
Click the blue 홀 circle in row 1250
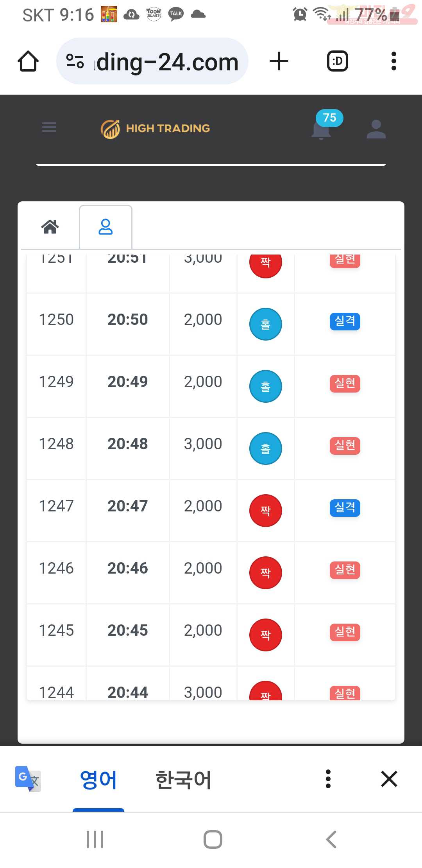coord(266,324)
